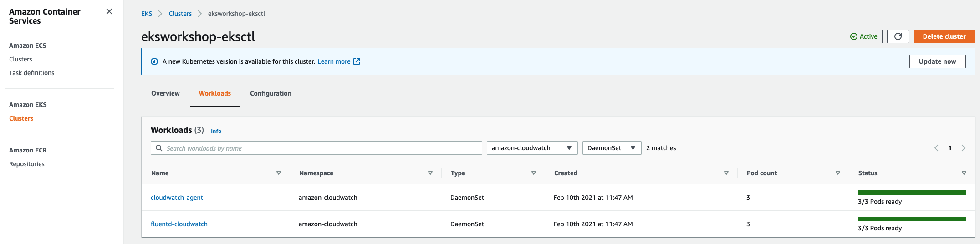Viewport: 980px width, 244px height.
Task: Click the search magnifier icon in workloads search
Action: coord(159,148)
